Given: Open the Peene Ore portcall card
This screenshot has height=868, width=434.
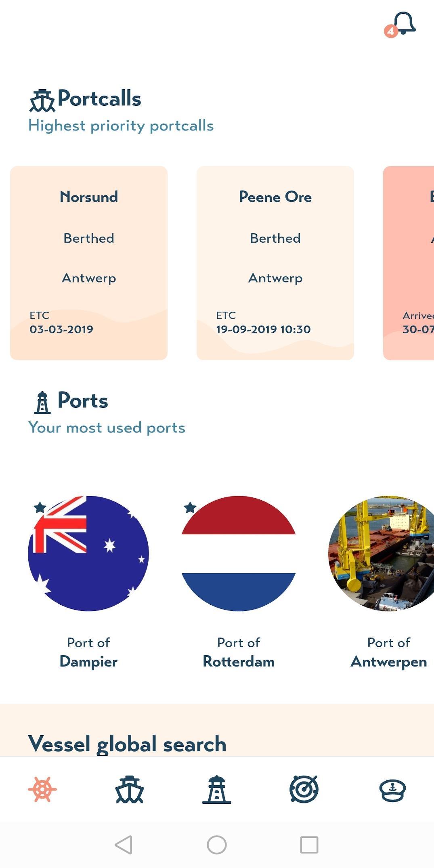Looking at the screenshot, I should tap(275, 262).
